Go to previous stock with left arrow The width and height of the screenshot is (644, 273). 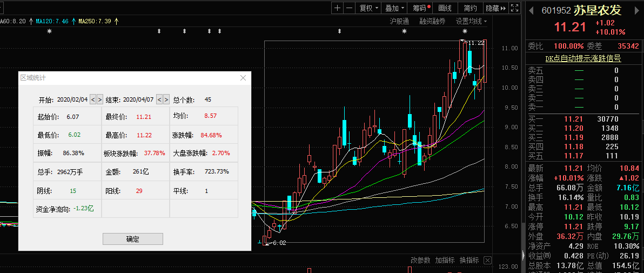pos(532,10)
